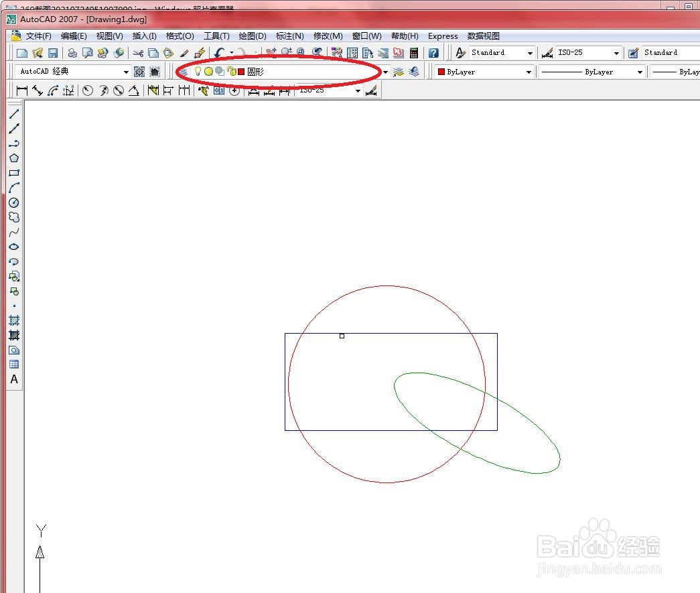700x593 pixels.
Task: Click the Layer Previous icon
Action: (x=414, y=72)
